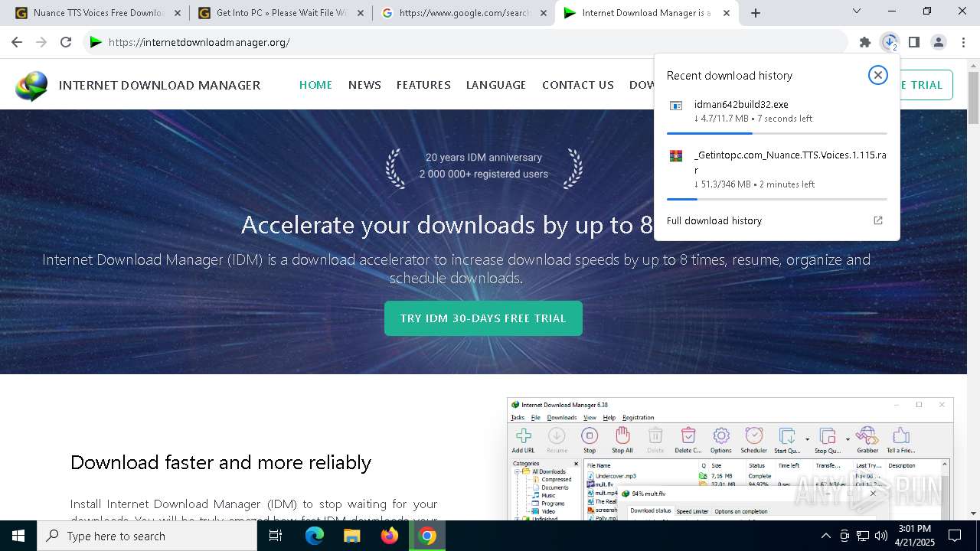Open the Chrome profile avatar
Screen dimensions: 980x551
[939, 42]
